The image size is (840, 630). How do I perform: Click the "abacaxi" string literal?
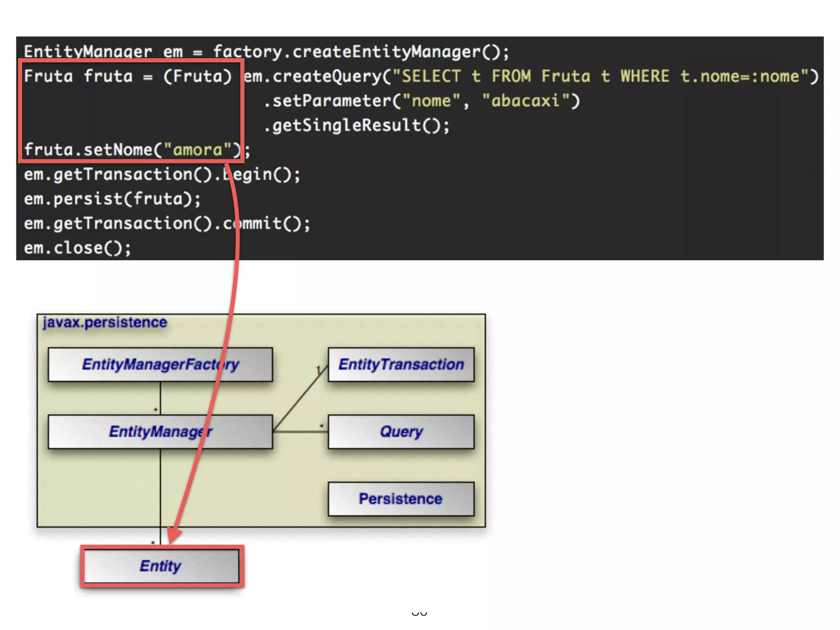click(526, 101)
